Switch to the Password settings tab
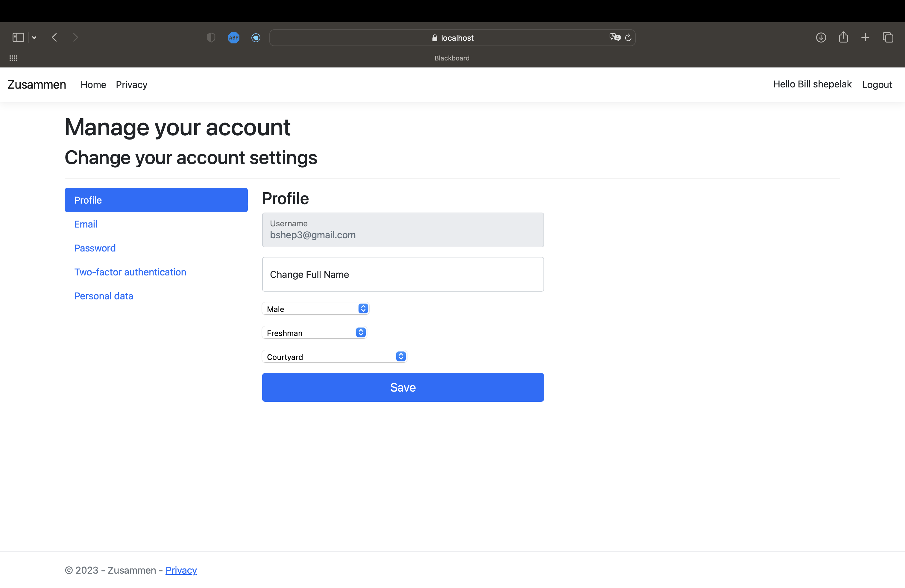The height and width of the screenshot is (588, 905). point(95,248)
